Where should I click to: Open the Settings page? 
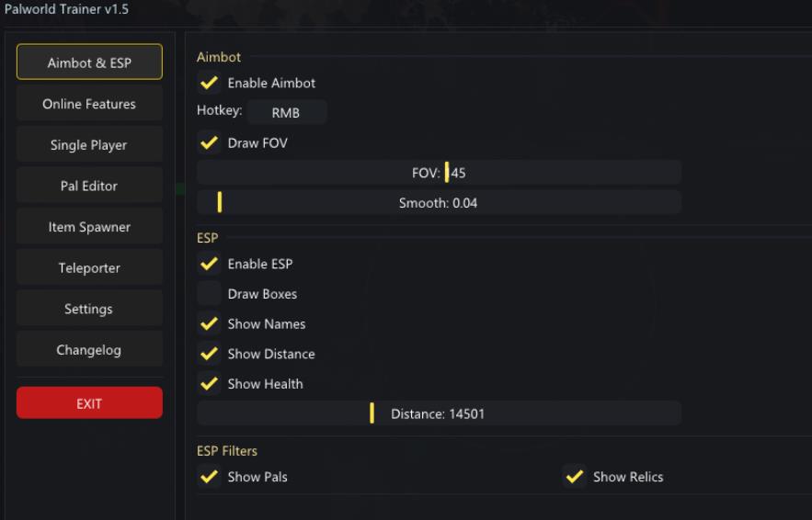pos(89,309)
